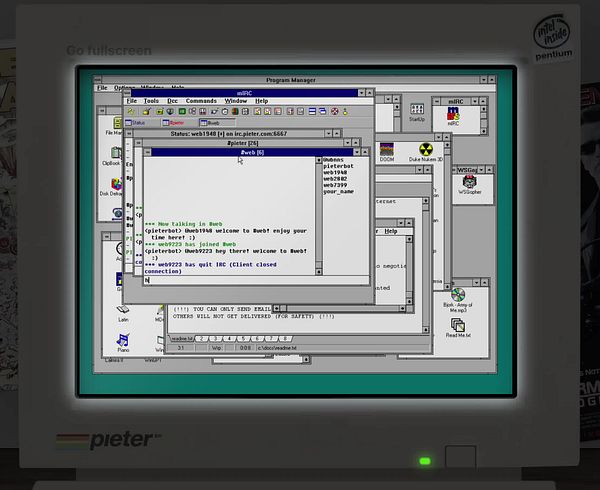Select web1948 in #web nick list
Screen dimensions: 600x490
335,173
